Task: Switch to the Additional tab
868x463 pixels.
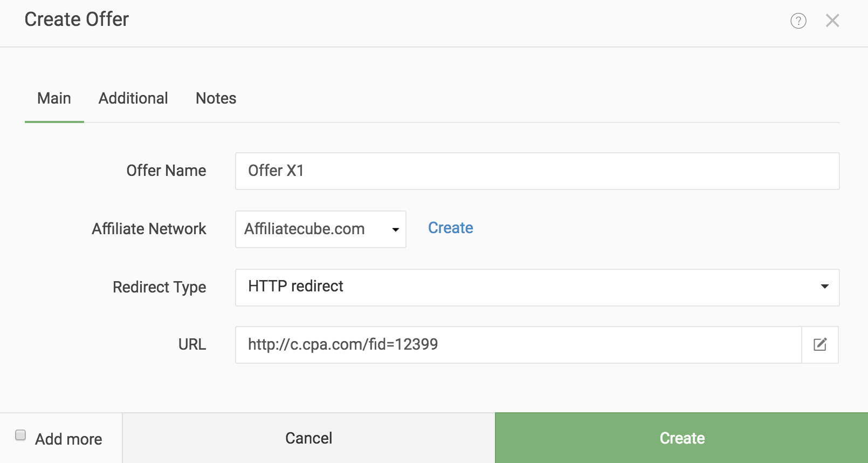Action: click(133, 98)
